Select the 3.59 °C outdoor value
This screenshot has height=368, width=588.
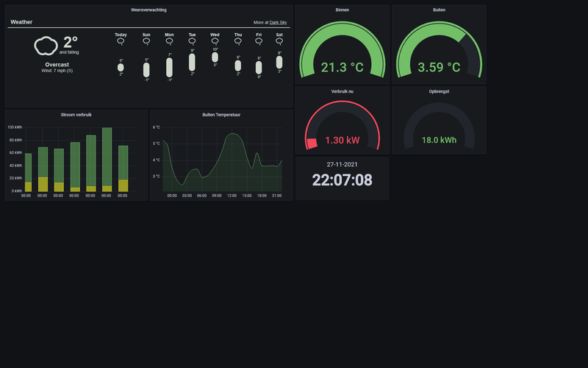(x=439, y=68)
